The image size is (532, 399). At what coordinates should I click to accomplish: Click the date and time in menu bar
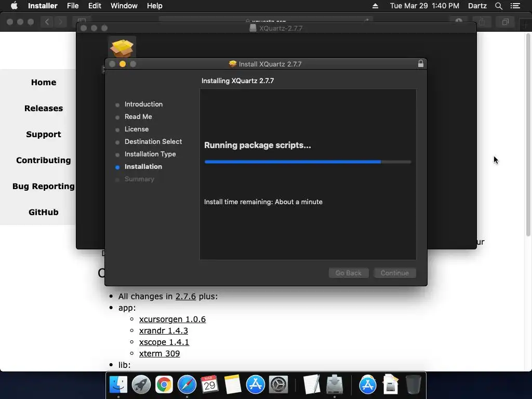(424, 6)
